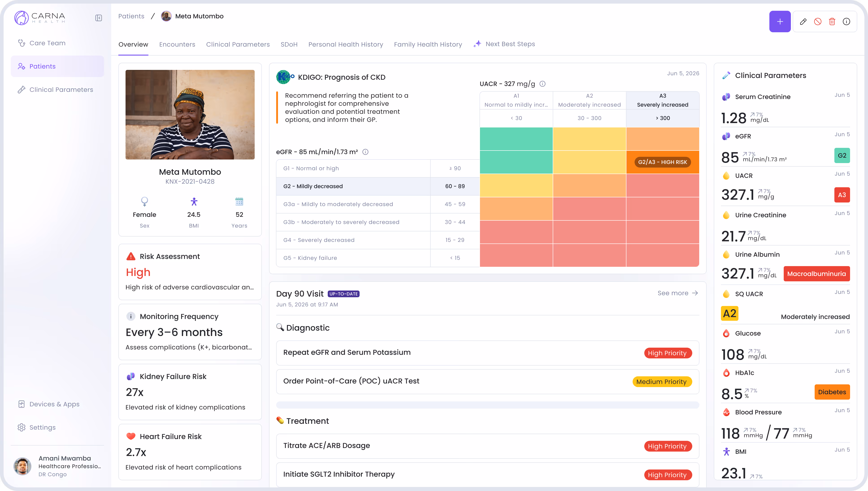This screenshot has height=491, width=868.
Task: Switch to the Encounters tab
Action: [177, 44]
